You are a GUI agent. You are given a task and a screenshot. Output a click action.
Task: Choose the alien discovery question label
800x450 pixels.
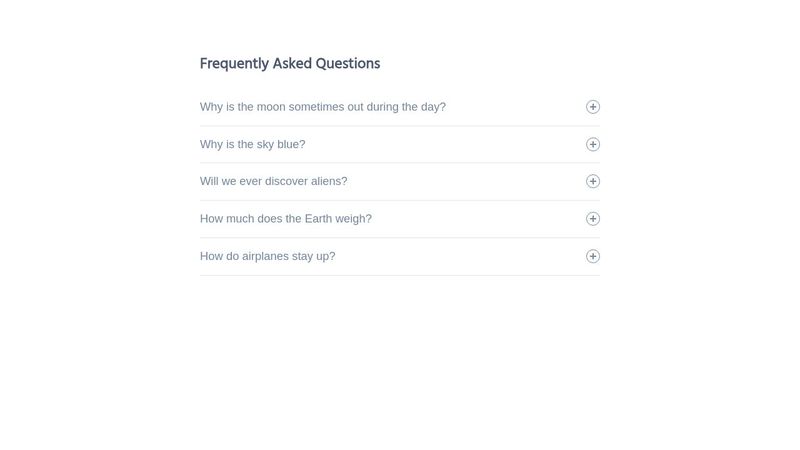[273, 181]
